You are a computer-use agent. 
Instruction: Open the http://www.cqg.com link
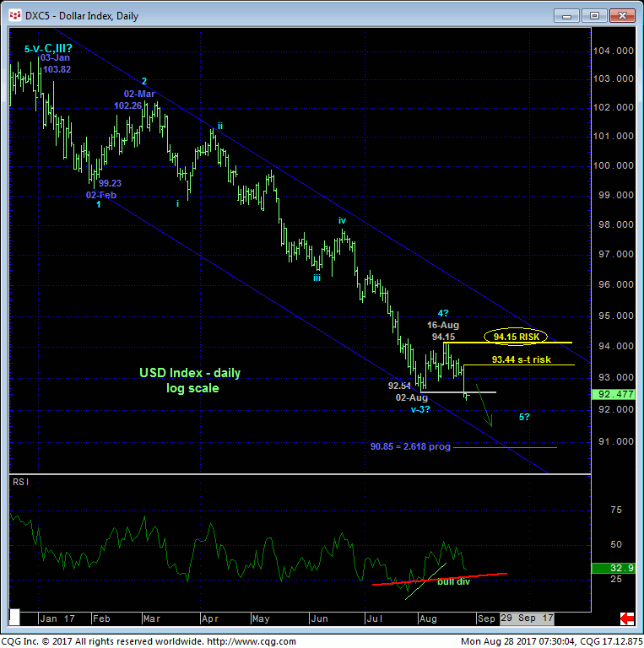click(x=252, y=641)
